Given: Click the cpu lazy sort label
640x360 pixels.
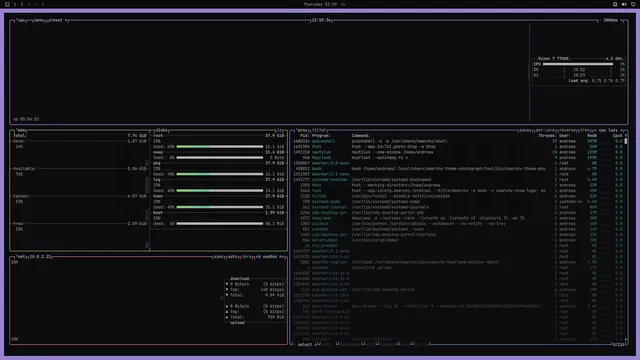Looking at the screenshot, I should tap(608, 130).
